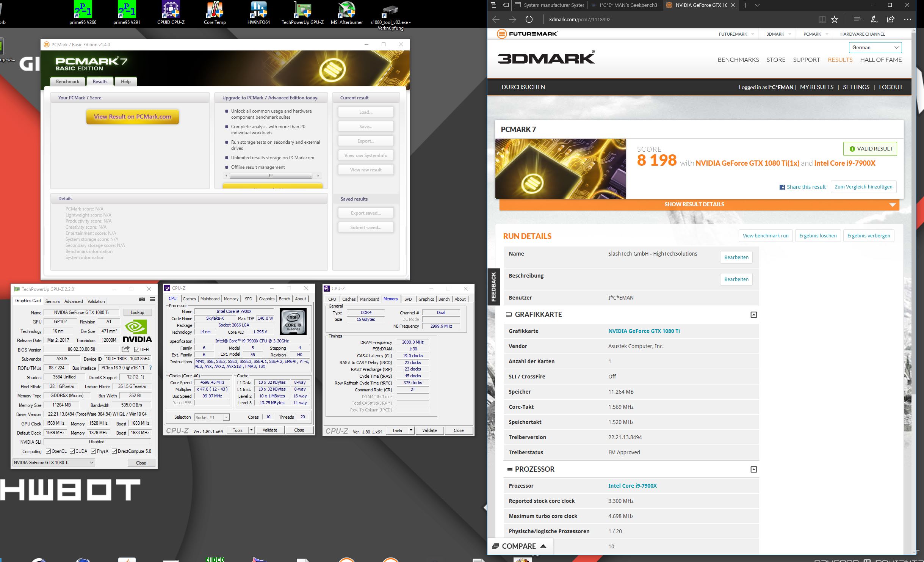
Task: Open PCMark Help tab
Action: [125, 82]
